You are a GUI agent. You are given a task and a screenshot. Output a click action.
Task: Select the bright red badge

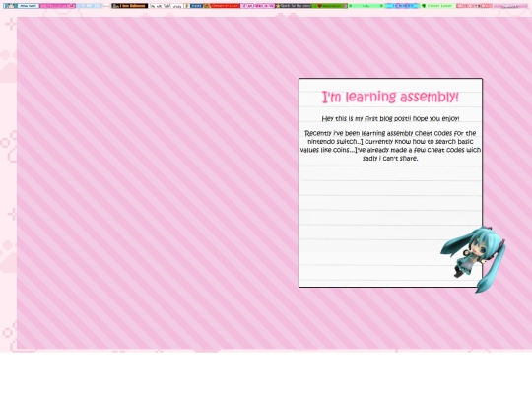click(222, 6)
